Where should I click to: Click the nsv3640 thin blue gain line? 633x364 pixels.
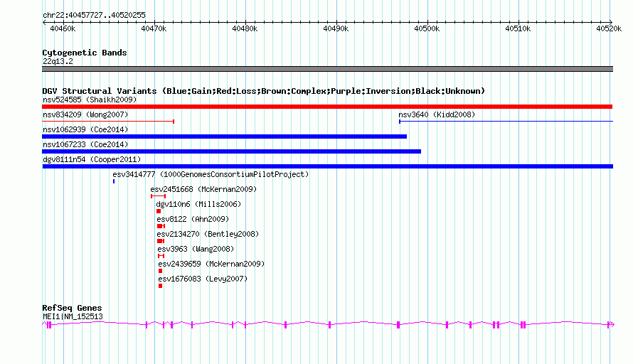(x=506, y=121)
